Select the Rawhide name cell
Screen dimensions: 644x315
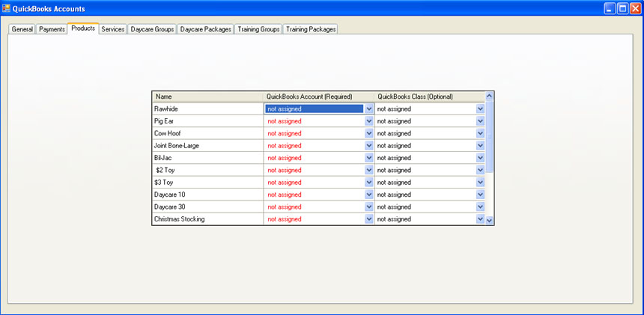point(208,108)
